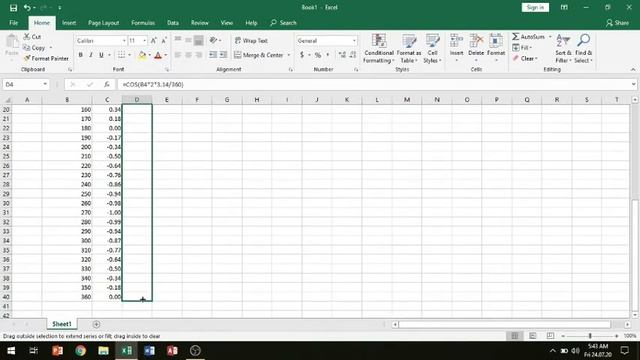Click the Insert cells button
This screenshot has width=640, height=360.
click(456, 49)
